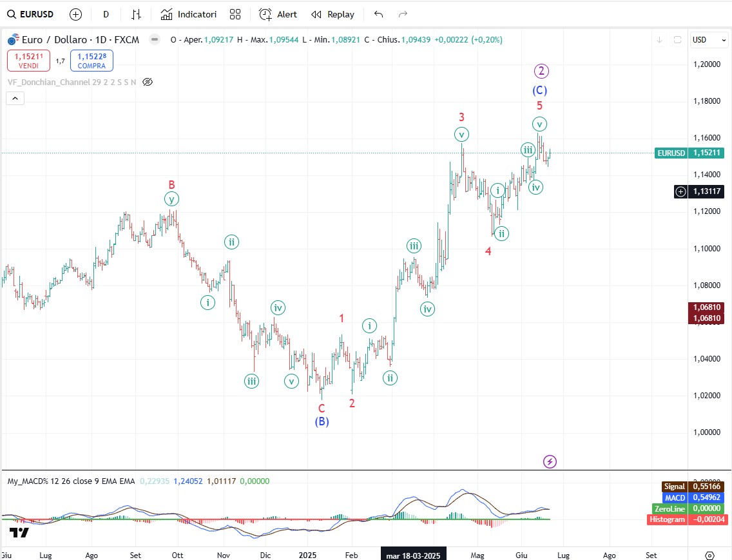Select the circled y wave label
This screenshot has width=732, height=560.
point(172,199)
